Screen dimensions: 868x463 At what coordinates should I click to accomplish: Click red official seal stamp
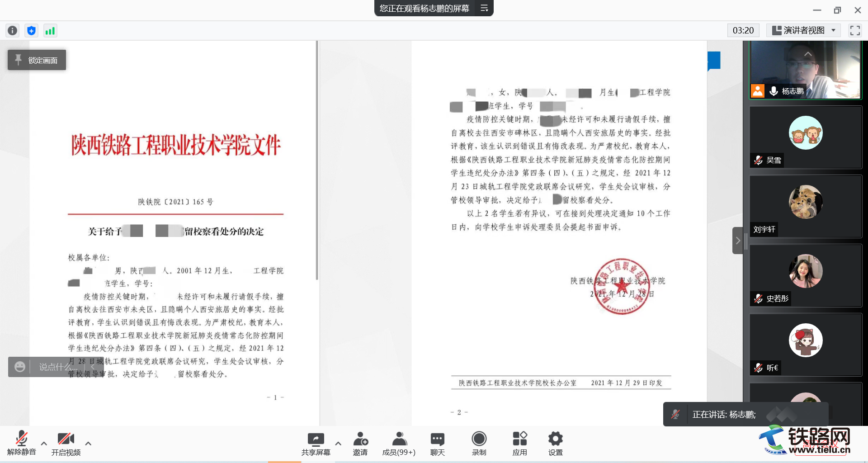click(x=622, y=286)
